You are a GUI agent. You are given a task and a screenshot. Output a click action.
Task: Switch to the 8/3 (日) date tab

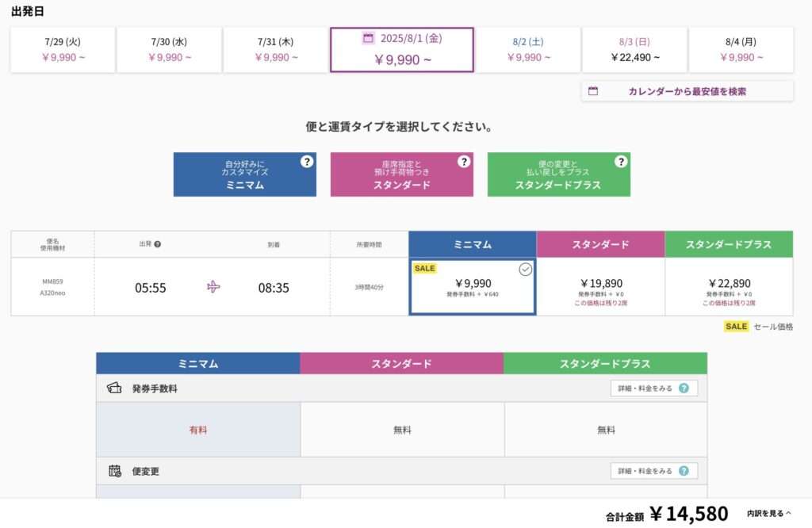pyautogui.click(x=634, y=50)
